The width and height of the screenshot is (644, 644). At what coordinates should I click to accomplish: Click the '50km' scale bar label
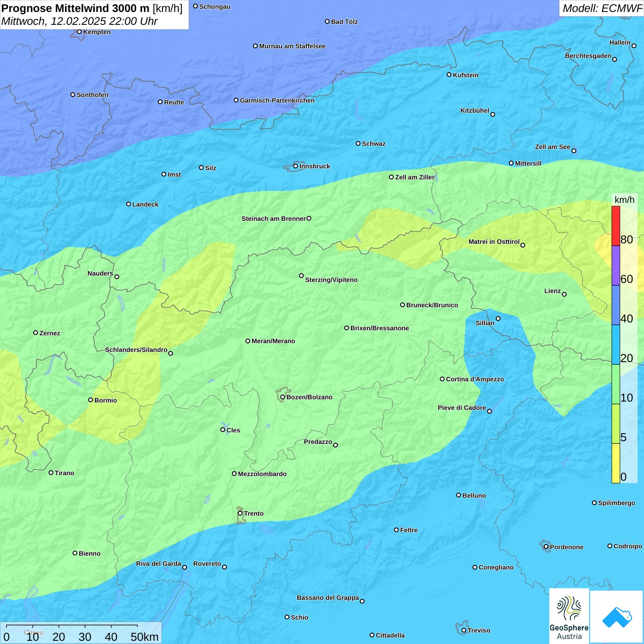tap(144, 637)
